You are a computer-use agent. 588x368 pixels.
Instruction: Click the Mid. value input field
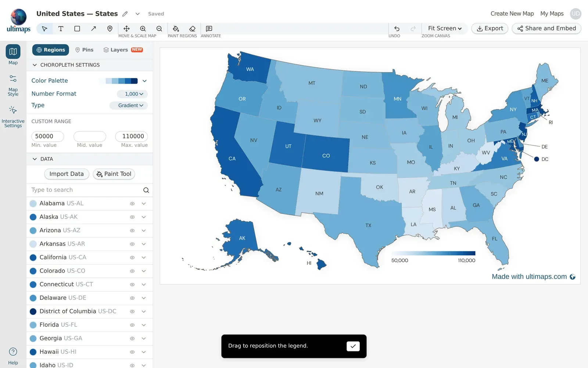pos(90,137)
